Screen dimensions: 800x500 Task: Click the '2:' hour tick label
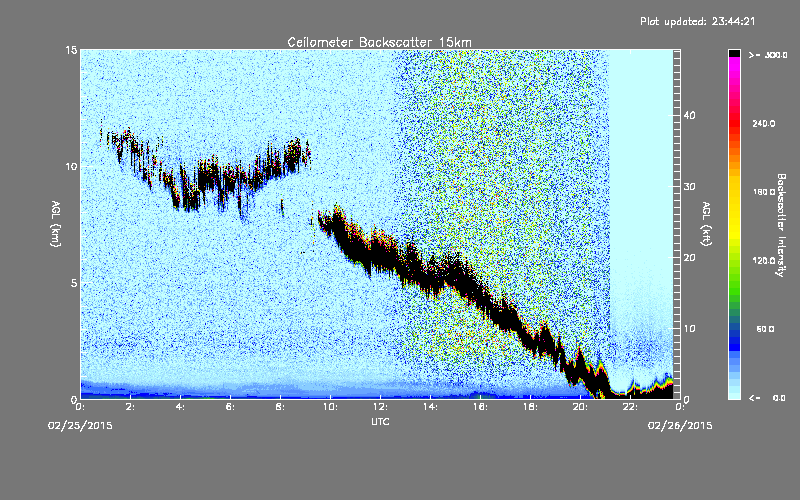pos(131,407)
